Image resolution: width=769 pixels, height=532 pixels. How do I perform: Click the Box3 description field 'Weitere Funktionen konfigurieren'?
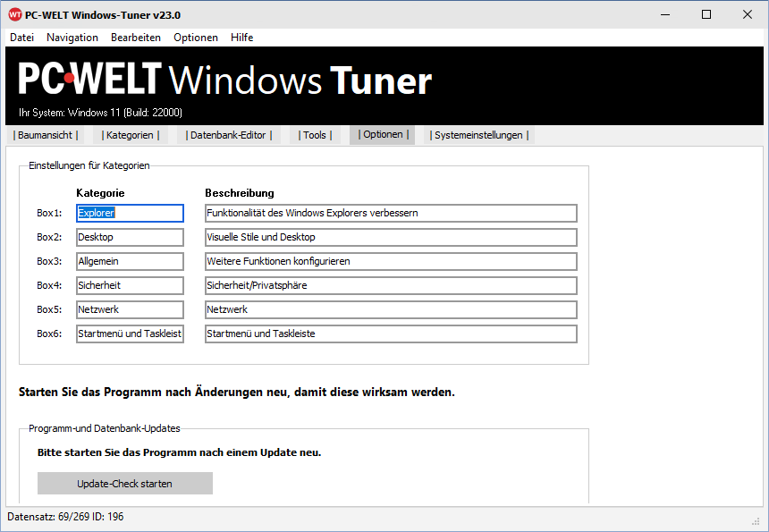pyautogui.click(x=391, y=261)
